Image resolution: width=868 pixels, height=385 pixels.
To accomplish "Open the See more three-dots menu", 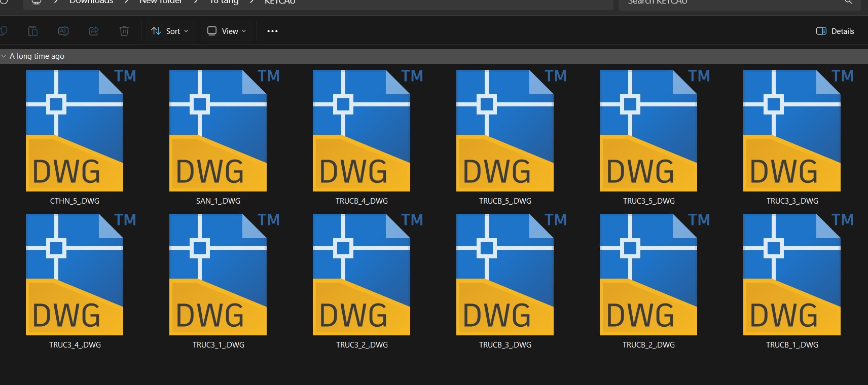I will click(x=272, y=31).
